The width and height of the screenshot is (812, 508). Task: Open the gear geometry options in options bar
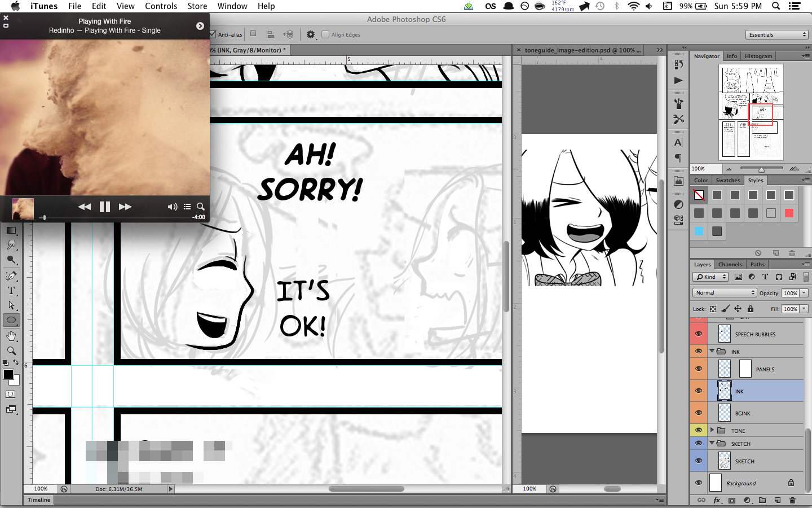(311, 34)
